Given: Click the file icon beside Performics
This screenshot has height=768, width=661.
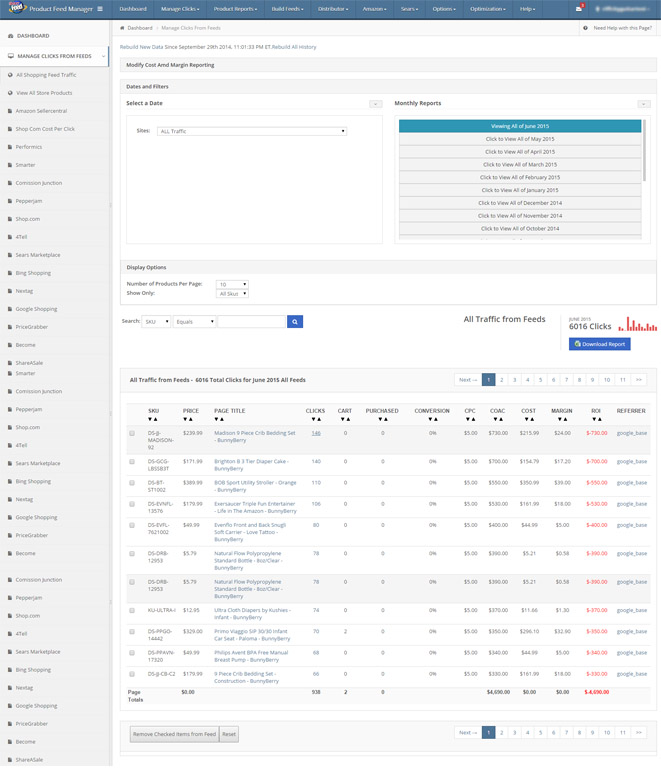Looking at the screenshot, I should tap(10, 147).
